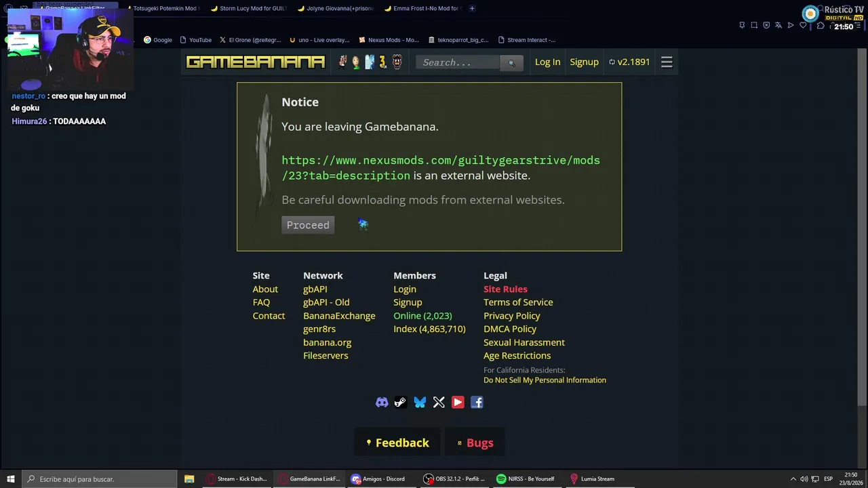The width and height of the screenshot is (868, 488).
Task: Switch to OBS 32.1.2 taskbar window
Action: click(x=454, y=479)
